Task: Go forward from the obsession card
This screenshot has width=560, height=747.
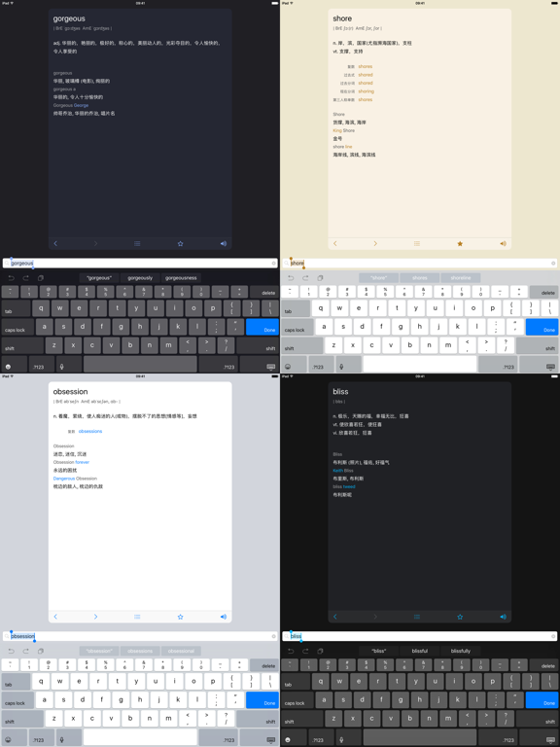Action: pyautogui.click(x=95, y=617)
